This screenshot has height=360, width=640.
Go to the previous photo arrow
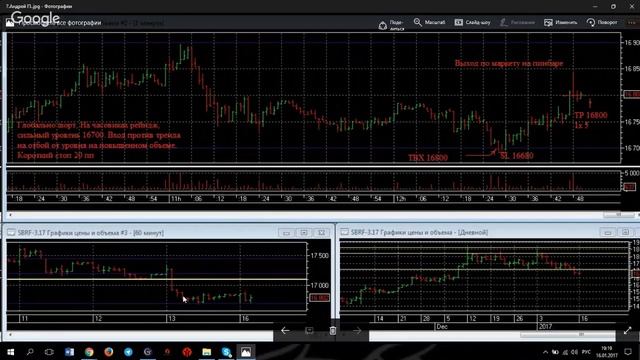[x=285, y=331]
